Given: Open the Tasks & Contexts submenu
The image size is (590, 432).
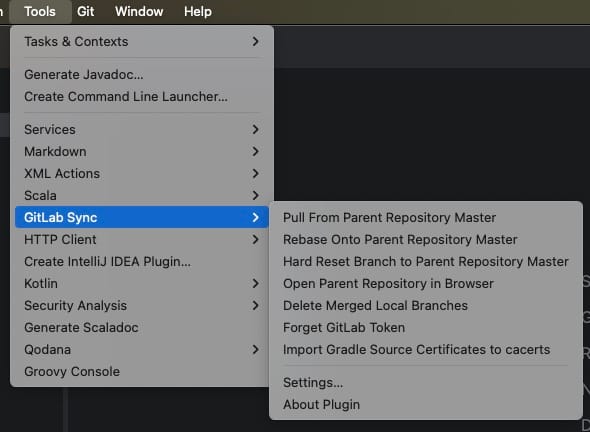Looking at the screenshot, I should [141, 41].
